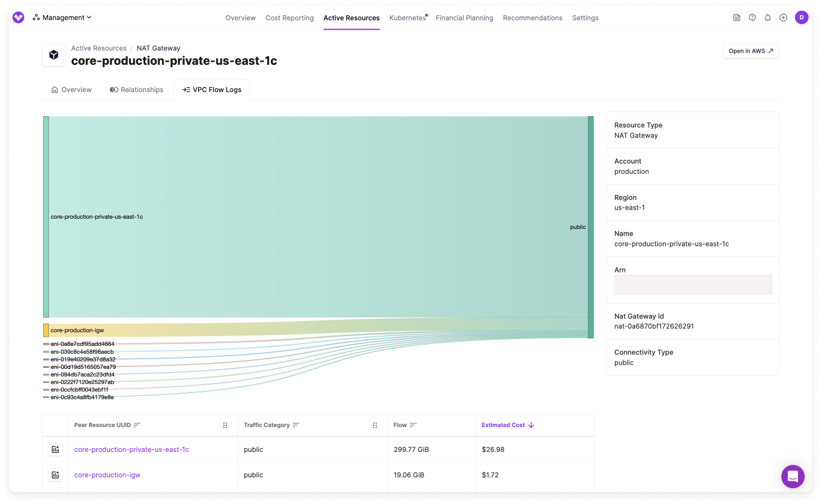Switch to Relationships tab
This screenshot has width=821, height=504.
click(x=136, y=90)
